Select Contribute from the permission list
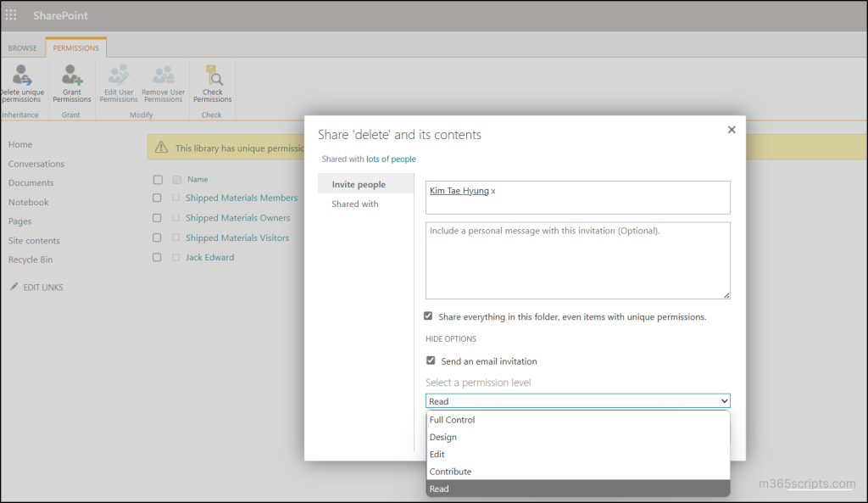This screenshot has width=868, height=503. (450, 471)
